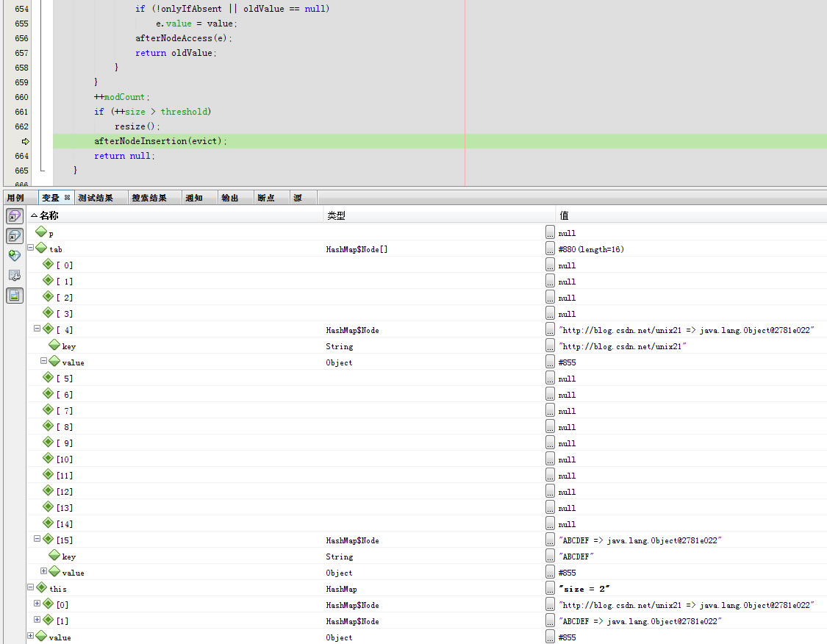The width and height of the screenshot is (827, 644).
Task: Sort by the 名称 column header
Action: coord(174,215)
